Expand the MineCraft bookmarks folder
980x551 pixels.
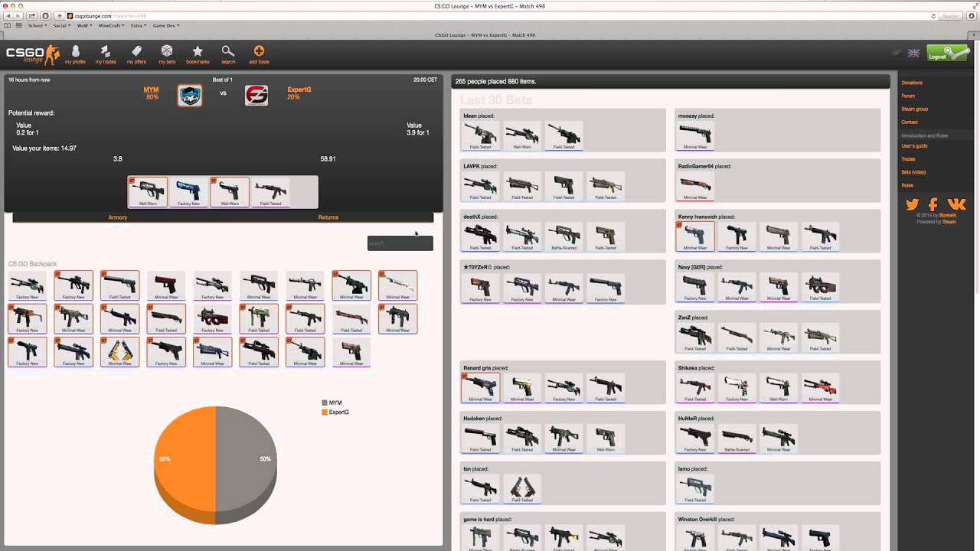tap(111, 25)
